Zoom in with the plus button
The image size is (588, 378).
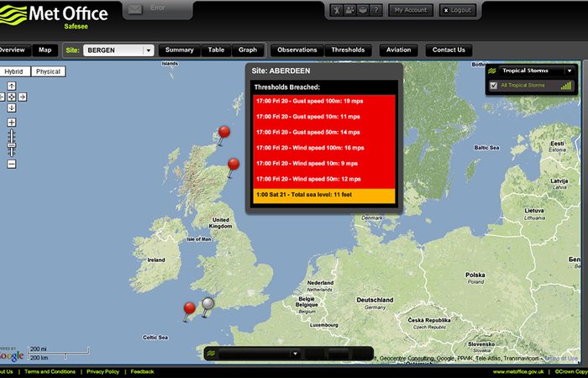[x=12, y=123]
